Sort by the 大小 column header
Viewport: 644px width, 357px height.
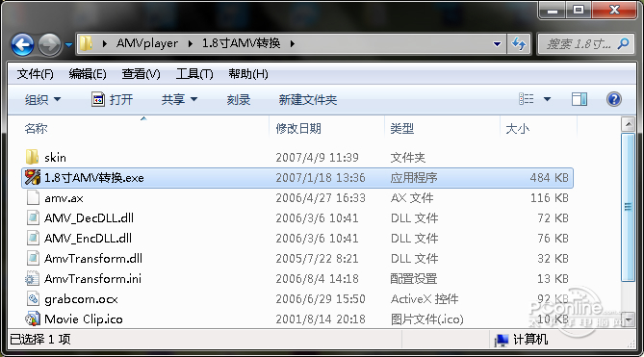517,128
